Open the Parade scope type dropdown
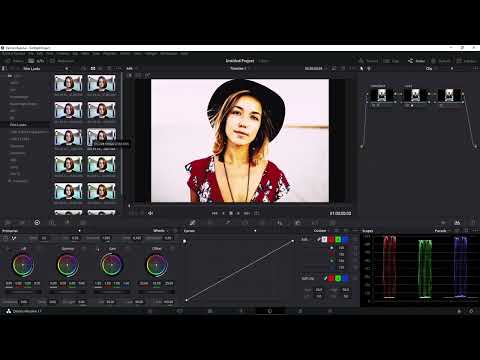This screenshot has width=480, height=360. pos(442,231)
